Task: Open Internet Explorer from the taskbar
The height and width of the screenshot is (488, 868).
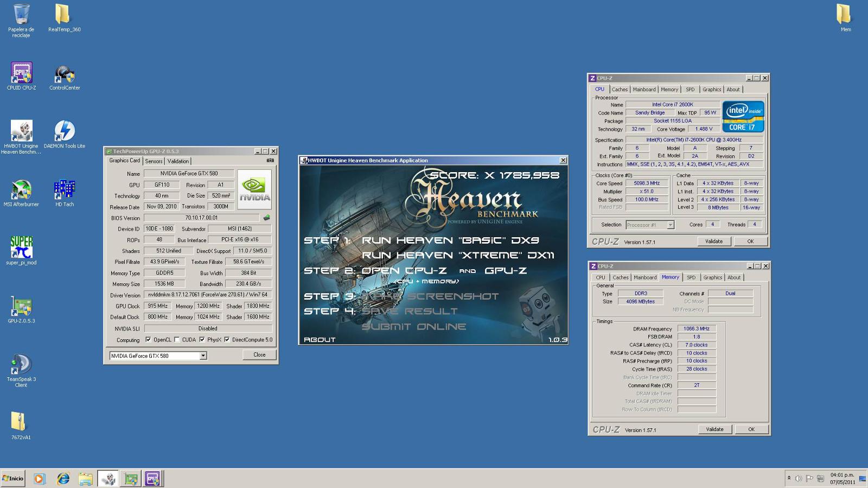Action: tap(63, 478)
